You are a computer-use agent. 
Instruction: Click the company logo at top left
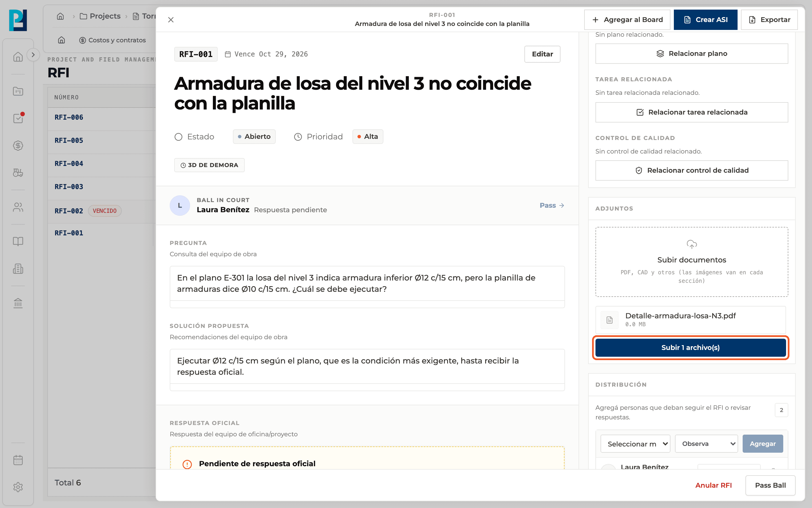18,20
